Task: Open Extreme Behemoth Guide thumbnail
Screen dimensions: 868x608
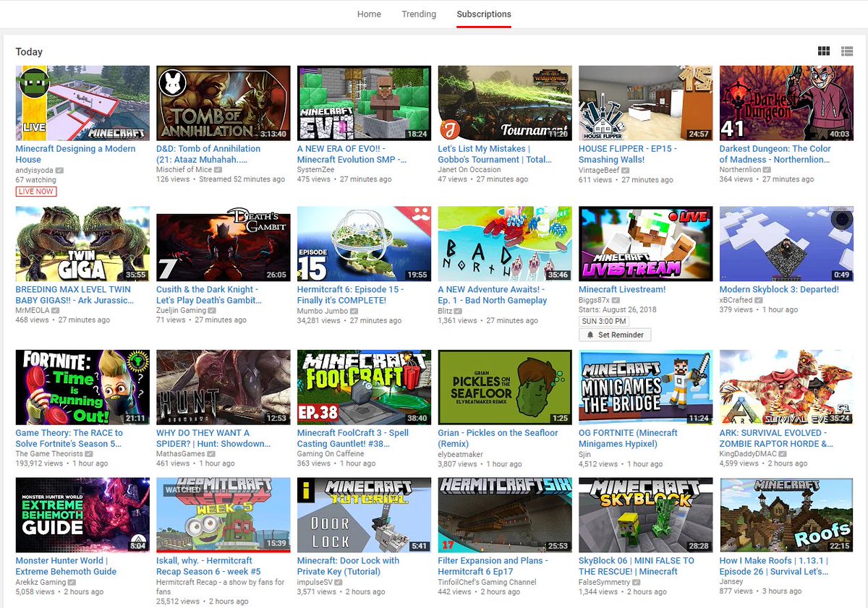Action: point(82,515)
